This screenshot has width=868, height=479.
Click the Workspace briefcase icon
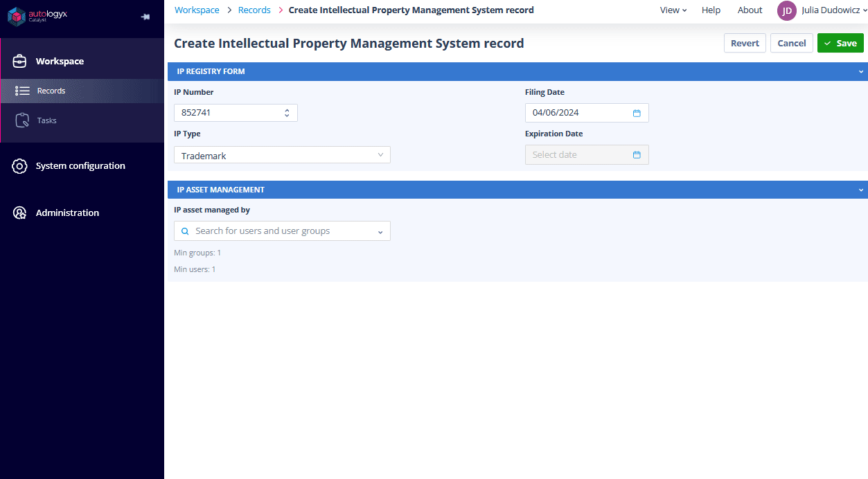coord(19,61)
